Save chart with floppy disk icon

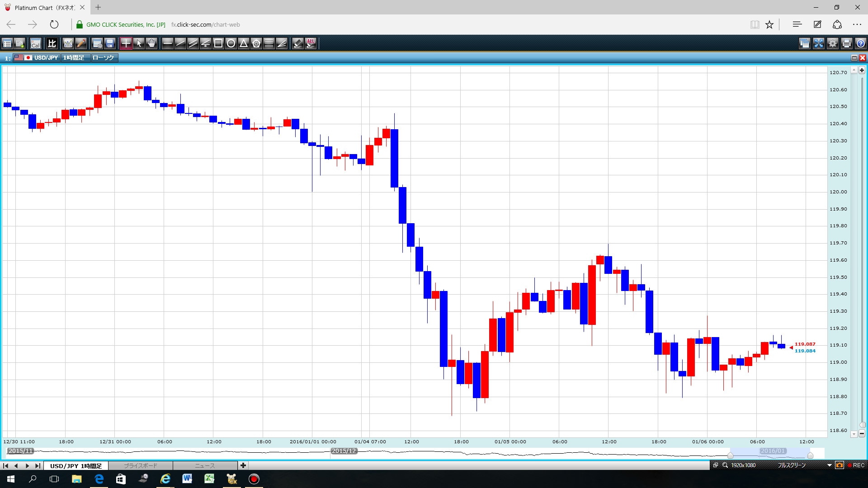coord(110,43)
